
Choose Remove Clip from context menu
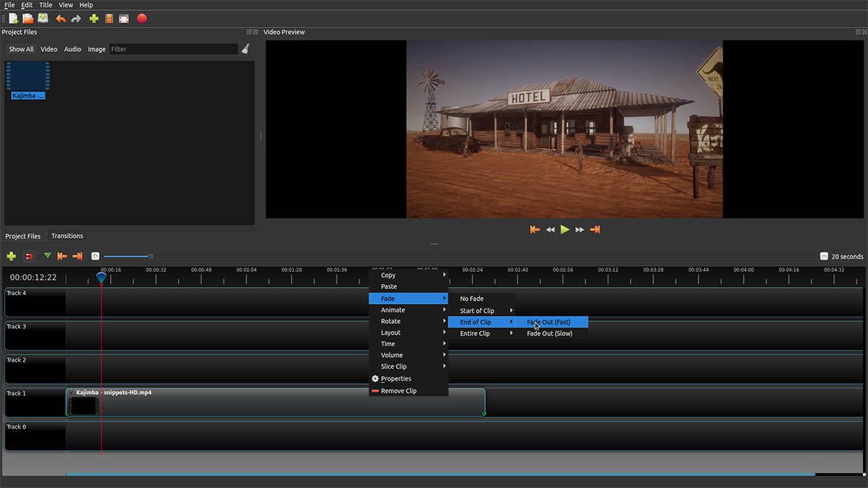coord(409,390)
